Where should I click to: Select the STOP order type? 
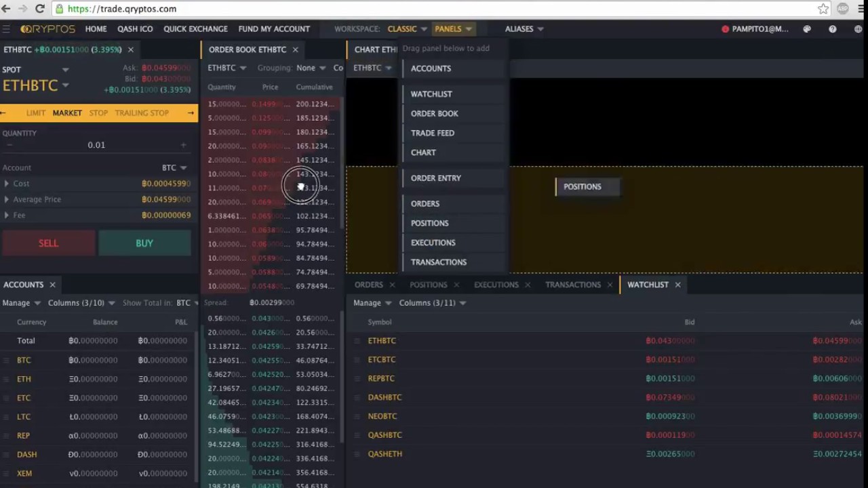[x=98, y=113]
